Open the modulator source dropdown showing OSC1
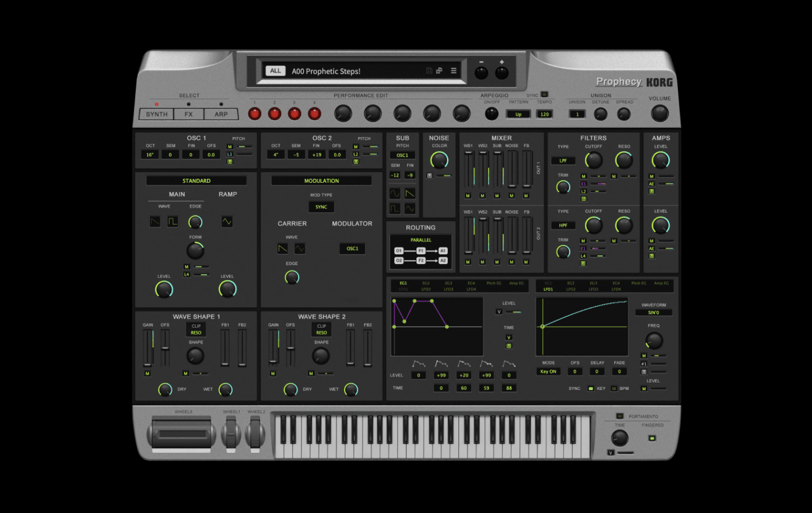Viewport: 812px width, 513px height. (x=353, y=248)
